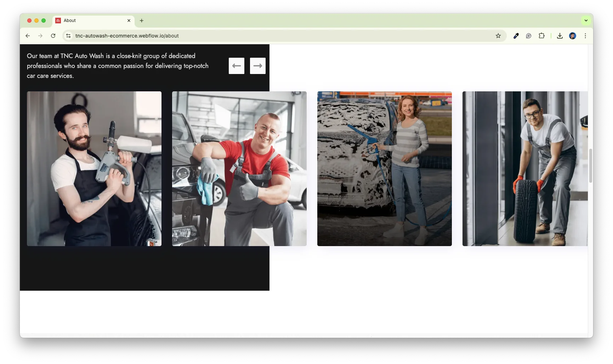
Task: Click the eyedropper extension icon
Action: coord(516,36)
